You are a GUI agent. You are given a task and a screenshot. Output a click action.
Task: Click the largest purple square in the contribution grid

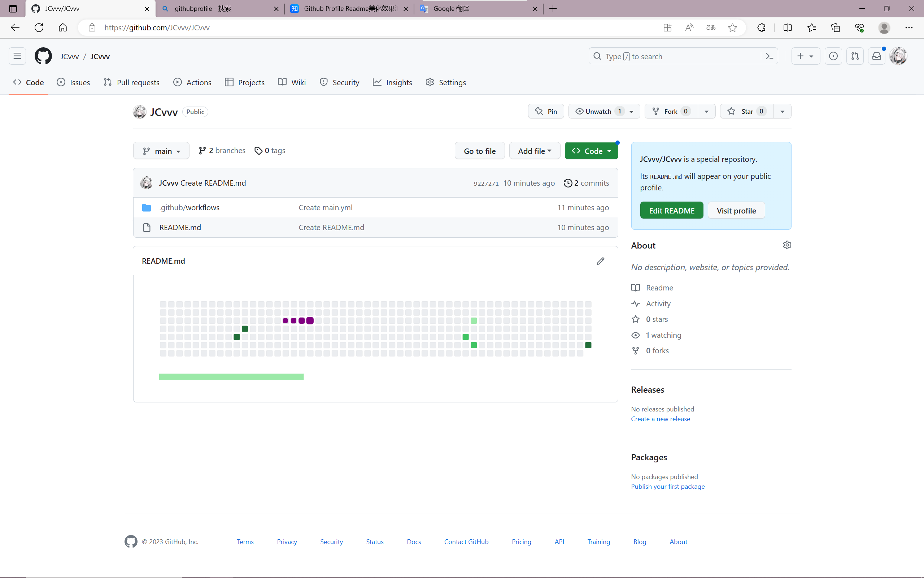[x=310, y=321]
